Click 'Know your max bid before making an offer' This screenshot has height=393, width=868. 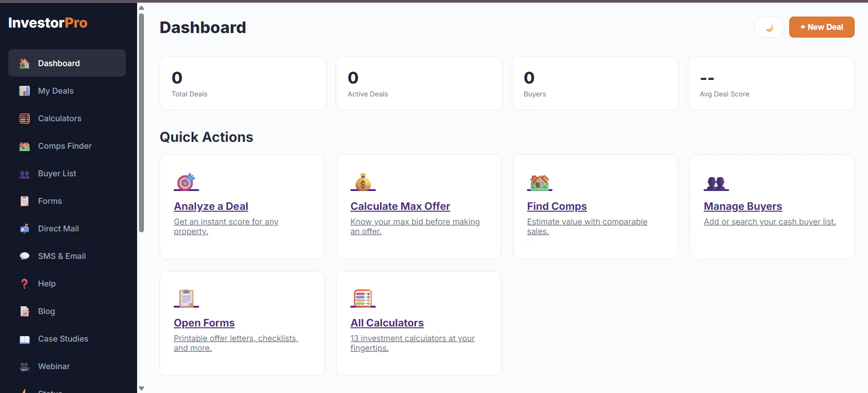click(415, 226)
